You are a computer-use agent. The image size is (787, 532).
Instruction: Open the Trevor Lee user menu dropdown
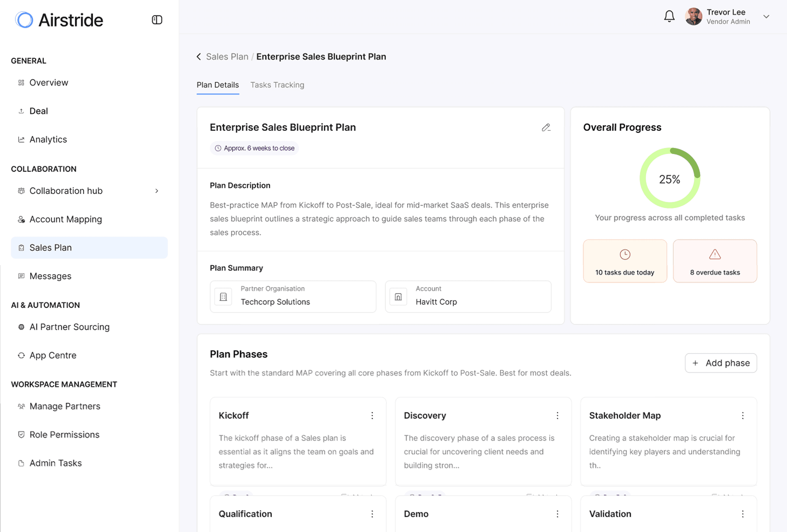[766, 17]
